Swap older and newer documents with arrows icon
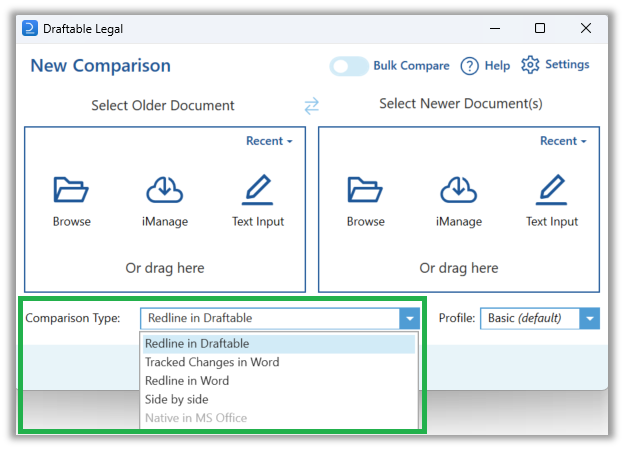 (311, 105)
